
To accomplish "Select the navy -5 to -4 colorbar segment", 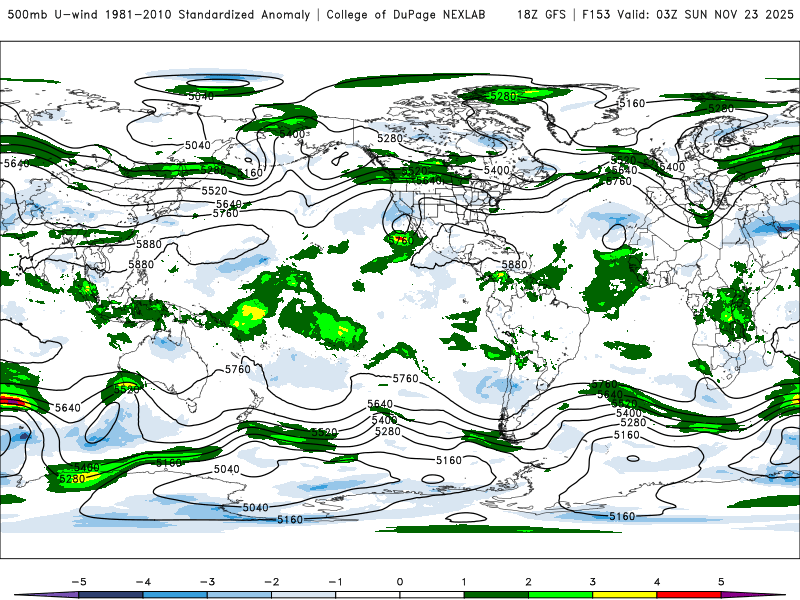I will (x=111, y=595).
